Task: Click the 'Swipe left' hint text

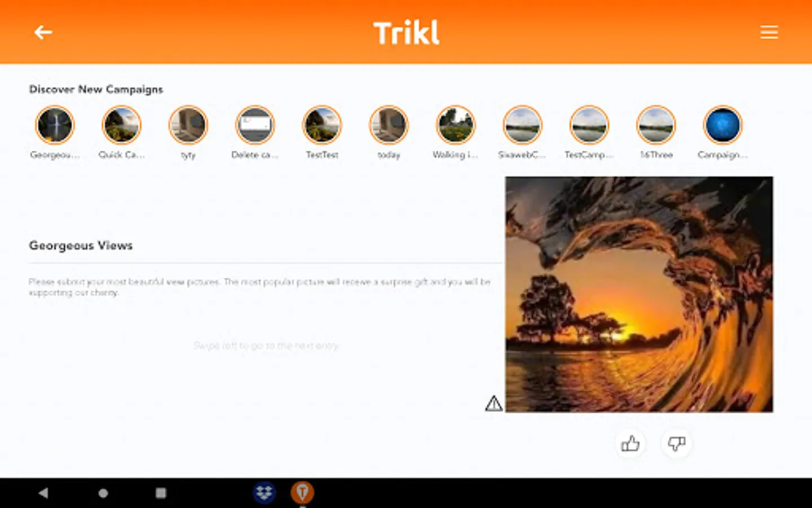Action: point(267,345)
